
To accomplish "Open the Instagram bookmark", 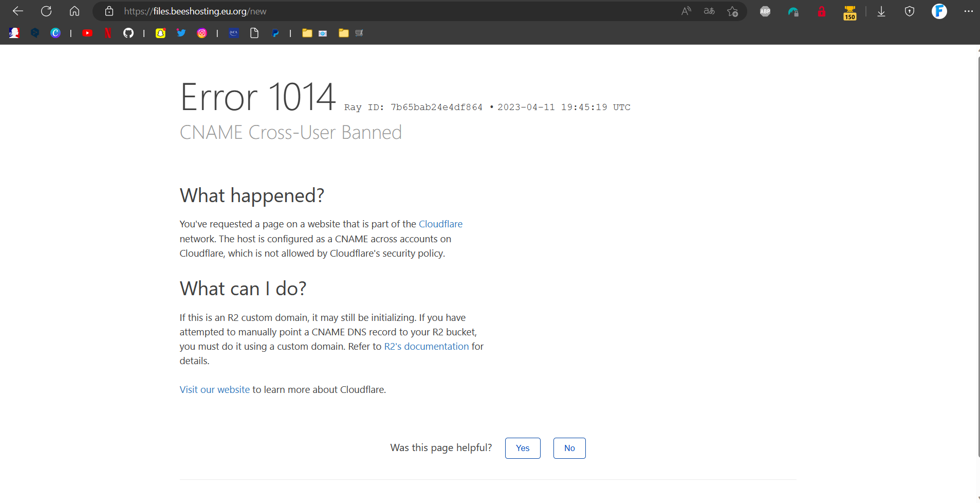I will 202,33.
